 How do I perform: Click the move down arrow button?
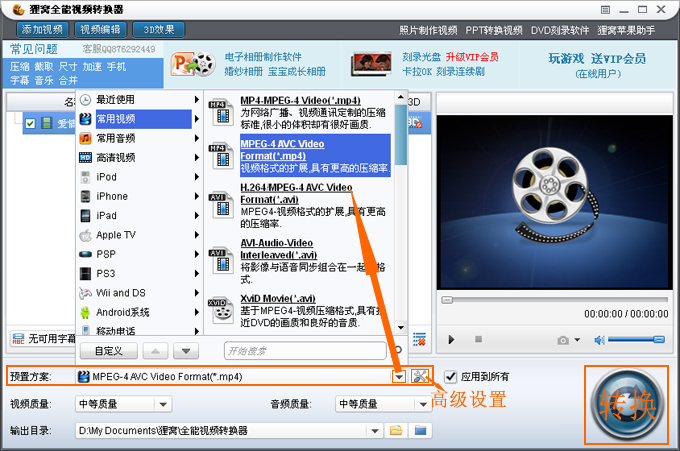tap(186, 351)
